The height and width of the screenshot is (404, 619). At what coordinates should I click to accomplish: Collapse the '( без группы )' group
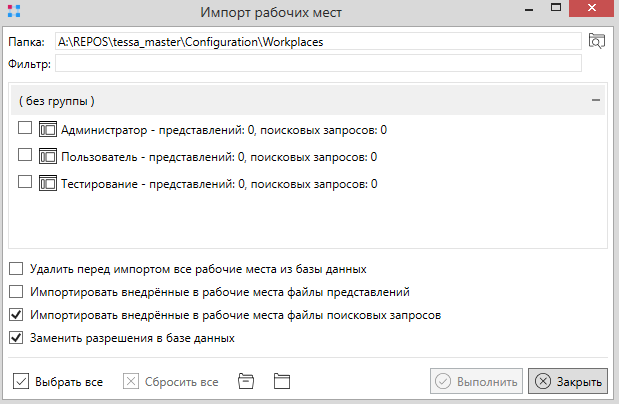595,101
